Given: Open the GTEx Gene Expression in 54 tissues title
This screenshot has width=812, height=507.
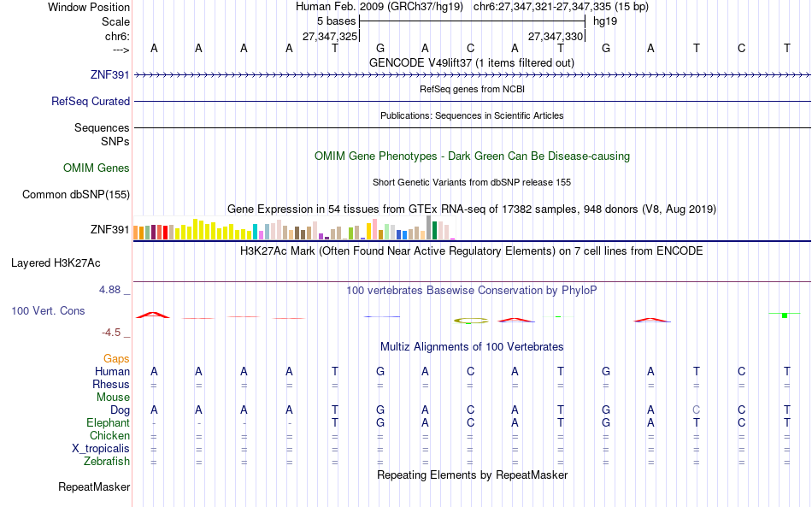Looking at the screenshot, I should pyautogui.click(x=472, y=209).
